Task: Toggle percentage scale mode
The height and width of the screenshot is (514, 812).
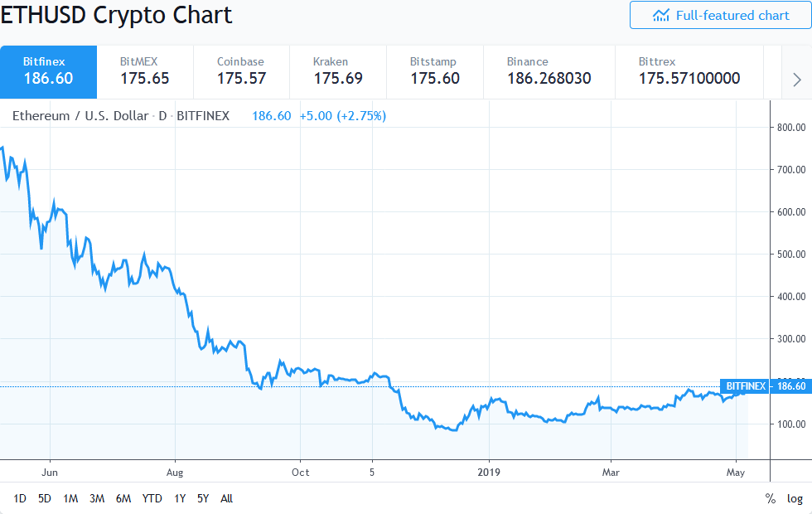Action: click(x=771, y=499)
